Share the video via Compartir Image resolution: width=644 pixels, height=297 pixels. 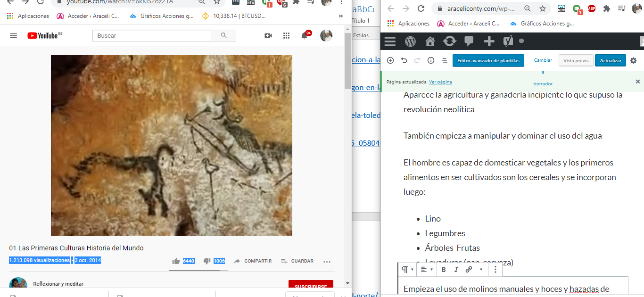(252, 261)
